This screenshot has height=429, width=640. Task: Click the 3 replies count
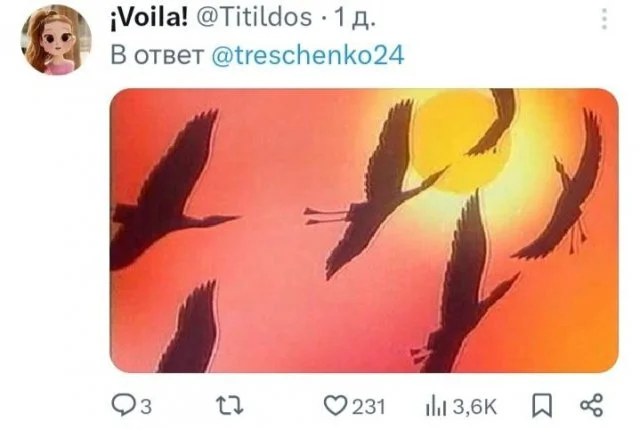146,407
